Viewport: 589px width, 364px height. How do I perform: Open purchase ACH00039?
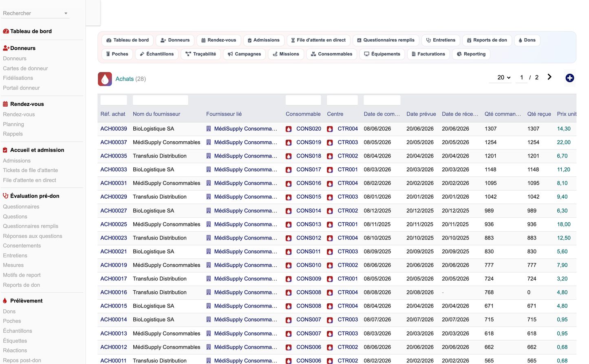tap(114, 129)
